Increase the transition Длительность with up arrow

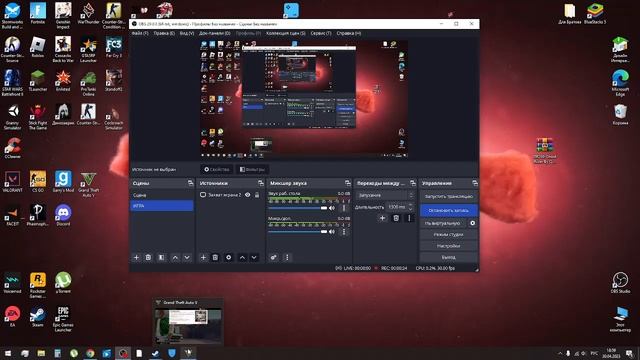coord(411,205)
